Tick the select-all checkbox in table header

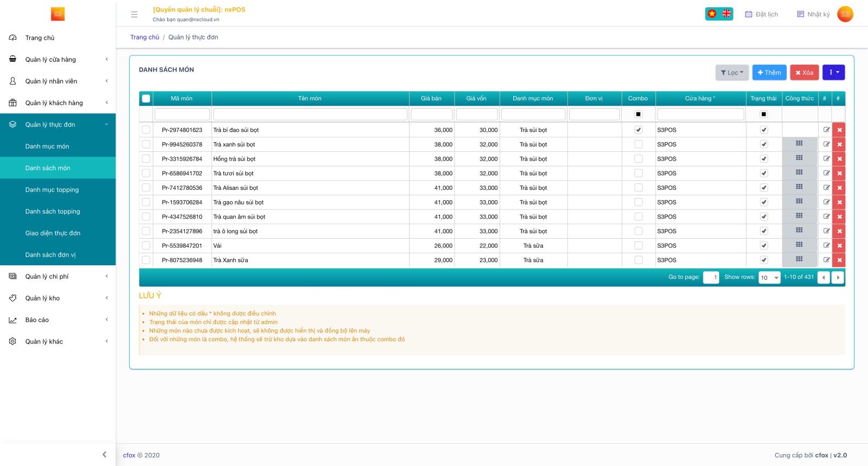(x=146, y=98)
